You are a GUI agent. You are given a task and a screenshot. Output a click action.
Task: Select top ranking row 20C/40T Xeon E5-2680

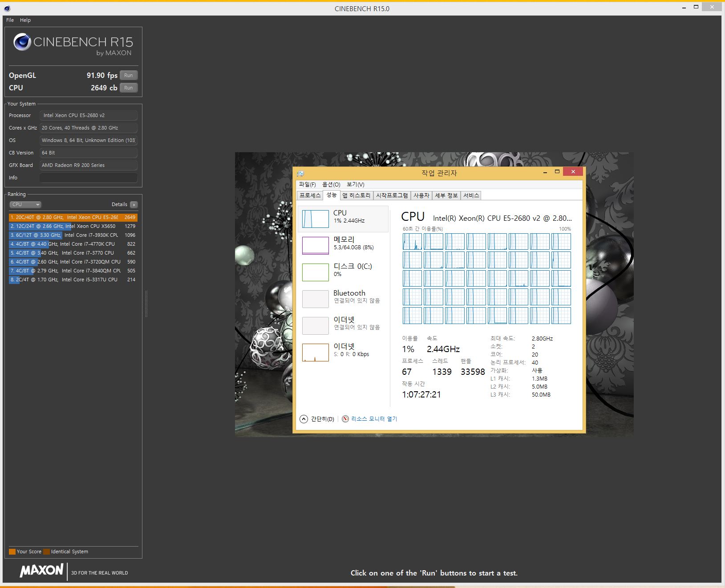(73, 217)
